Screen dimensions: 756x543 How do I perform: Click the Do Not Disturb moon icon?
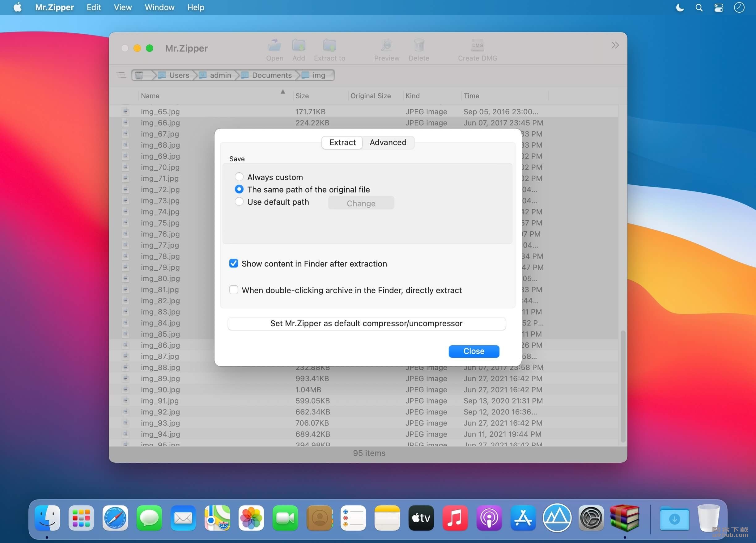click(680, 7)
